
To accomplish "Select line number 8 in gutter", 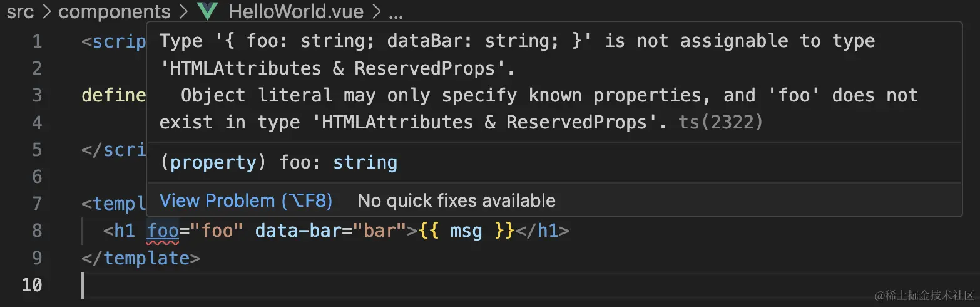I will pyautogui.click(x=36, y=231).
